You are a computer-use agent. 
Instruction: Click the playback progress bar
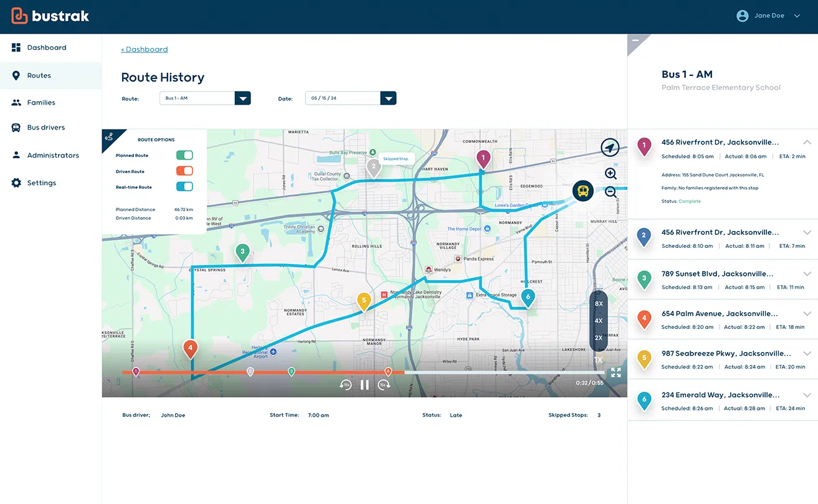coord(363,373)
